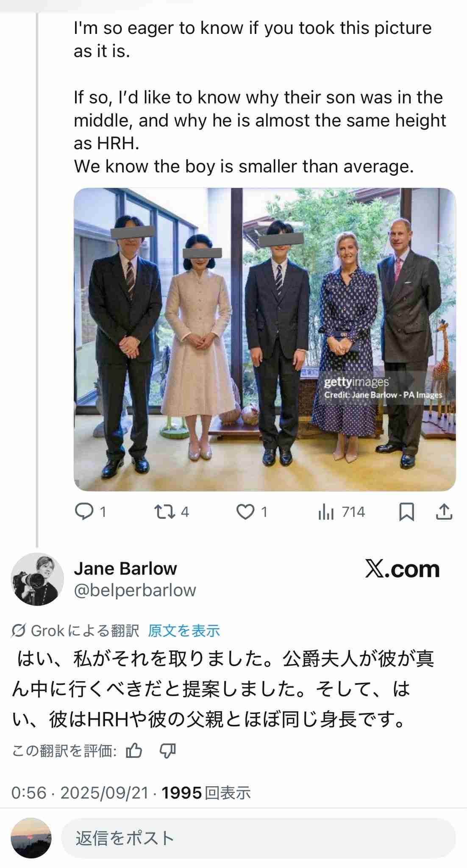The image size is (467, 868).
Task: Open view analytics bar chart icon
Action: pos(326,512)
